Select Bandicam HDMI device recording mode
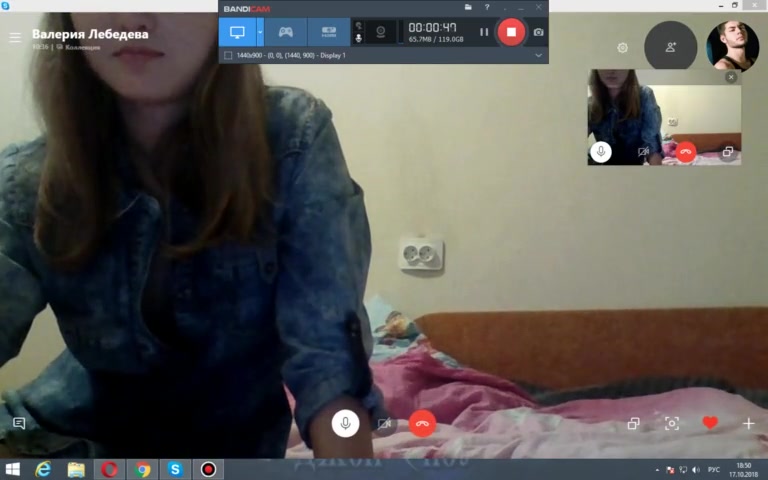Viewport: 768px width, 480px height. 329,32
